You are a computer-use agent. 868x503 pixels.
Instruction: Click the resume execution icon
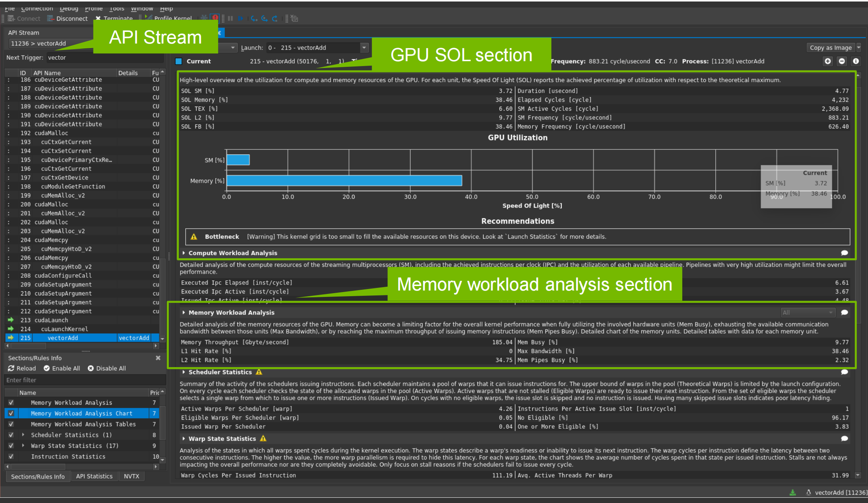[240, 18]
